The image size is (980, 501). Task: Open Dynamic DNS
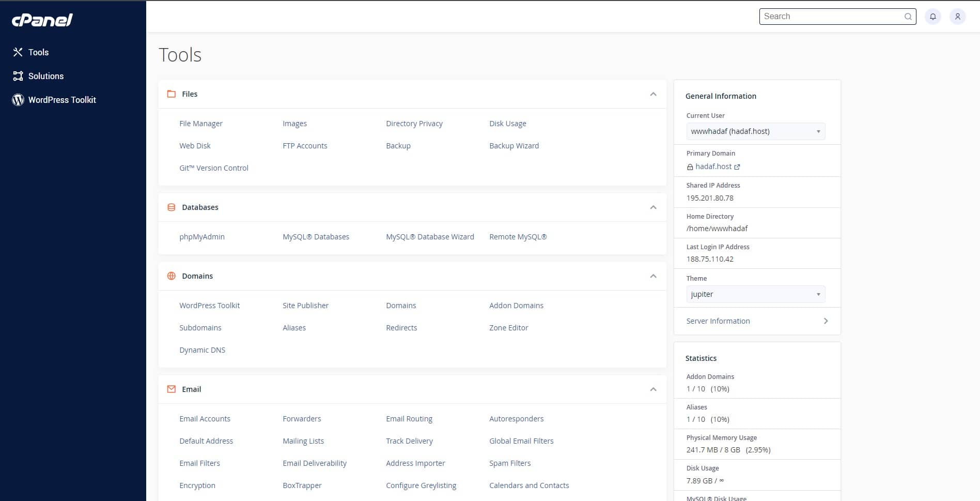coord(202,350)
